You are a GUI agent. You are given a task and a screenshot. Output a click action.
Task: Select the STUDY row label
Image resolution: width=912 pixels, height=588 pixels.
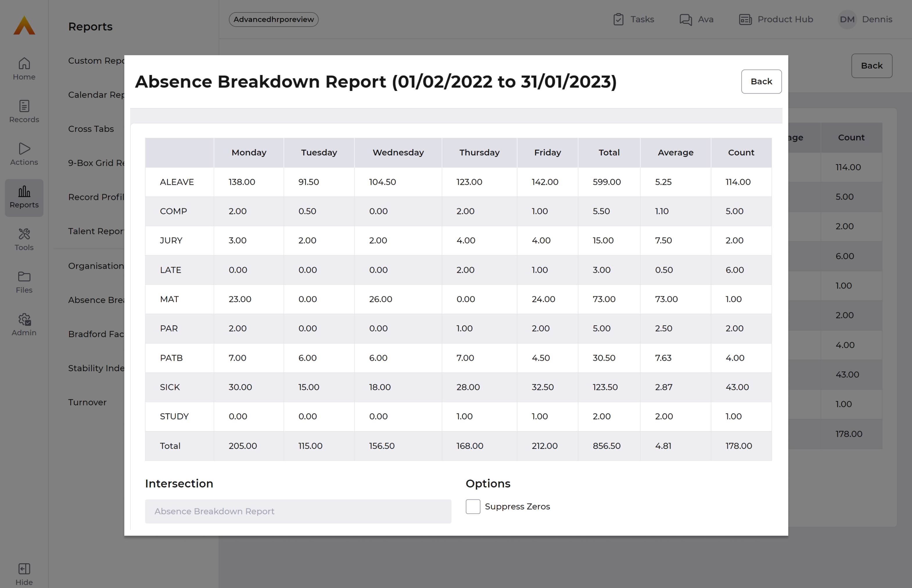(x=174, y=416)
